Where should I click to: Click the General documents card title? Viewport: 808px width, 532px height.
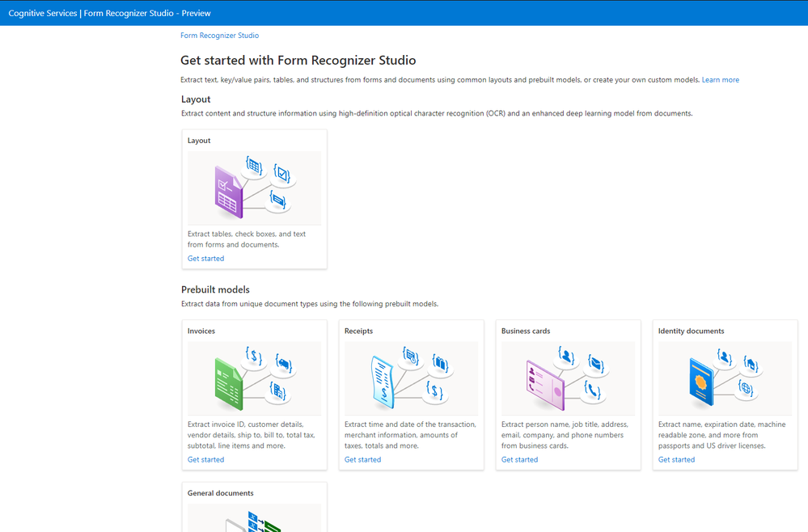pyautogui.click(x=221, y=493)
